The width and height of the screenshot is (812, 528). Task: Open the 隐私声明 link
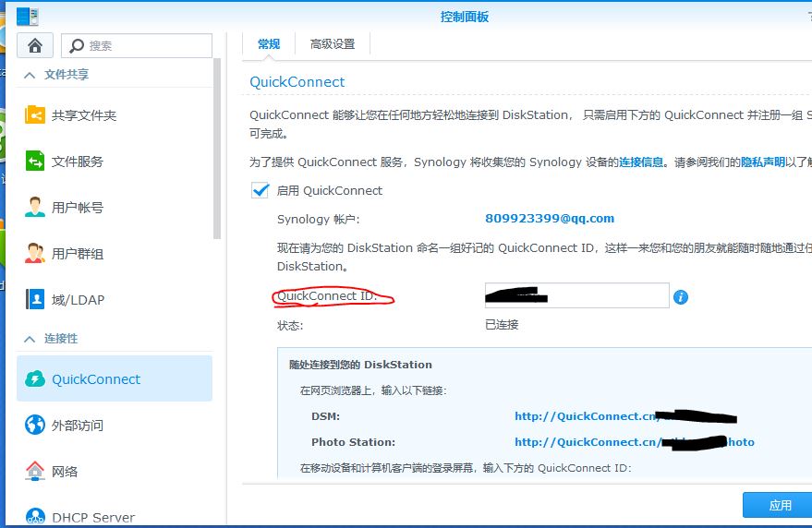763,162
